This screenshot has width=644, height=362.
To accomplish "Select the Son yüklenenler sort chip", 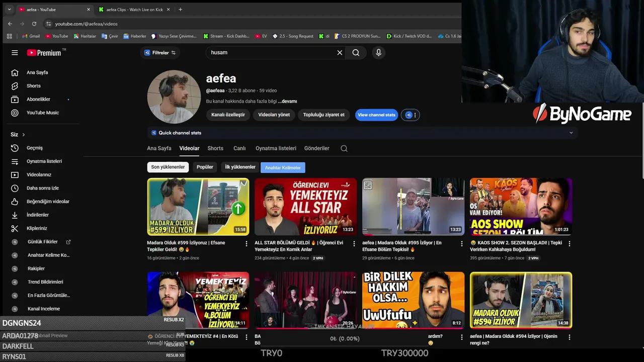I will coord(168,167).
